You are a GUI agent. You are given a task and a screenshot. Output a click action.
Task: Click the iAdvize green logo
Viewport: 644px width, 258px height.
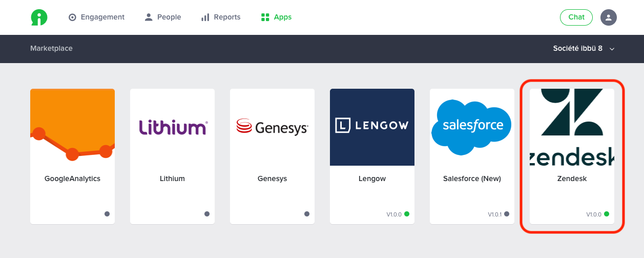coord(39,17)
